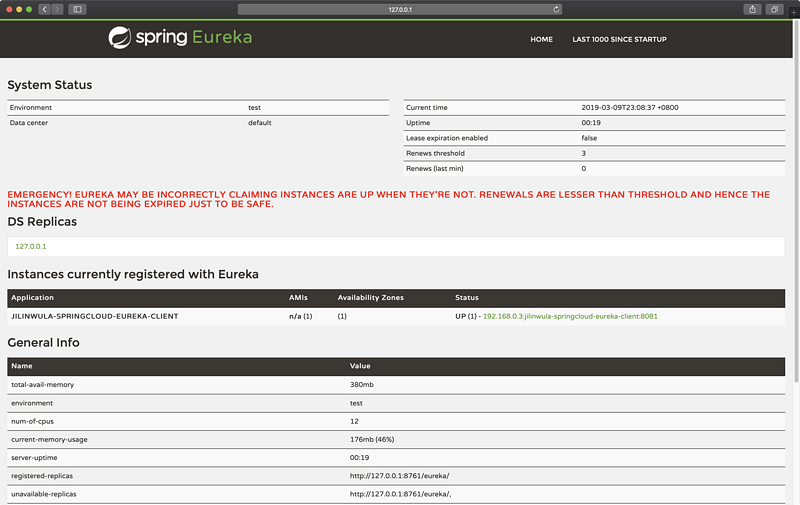Toggle the Safari sidebar button
Screen dimensions: 800x505
78,9
